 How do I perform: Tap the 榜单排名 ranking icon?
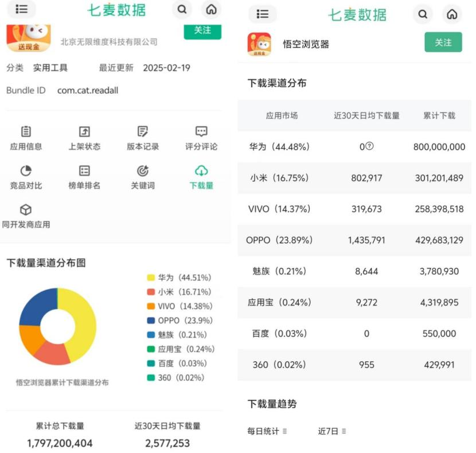click(x=84, y=171)
